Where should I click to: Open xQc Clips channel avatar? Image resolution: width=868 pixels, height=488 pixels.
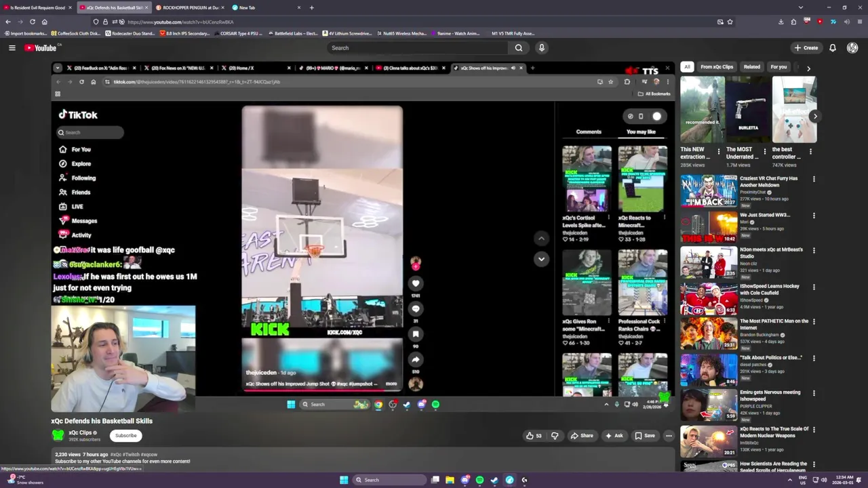click(x=58, y=435)
